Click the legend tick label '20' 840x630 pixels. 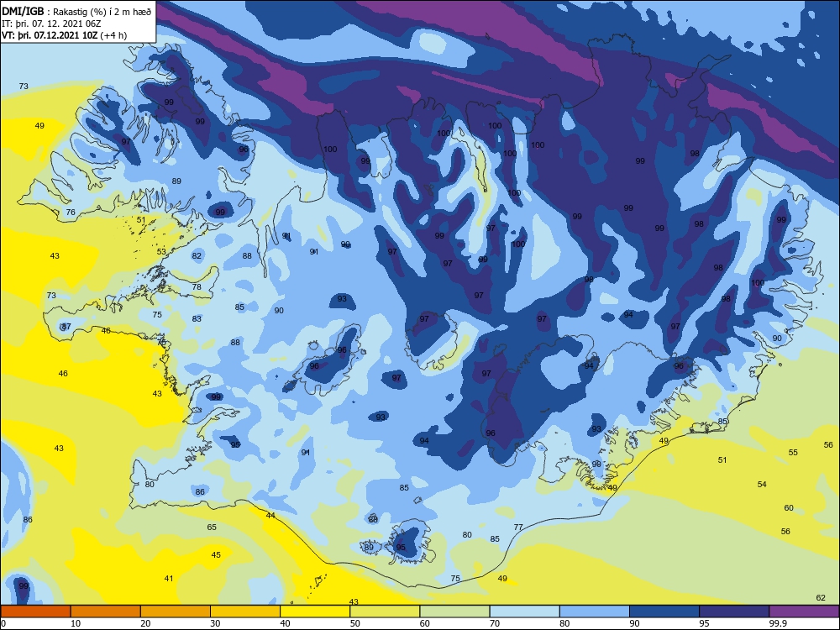145,623
